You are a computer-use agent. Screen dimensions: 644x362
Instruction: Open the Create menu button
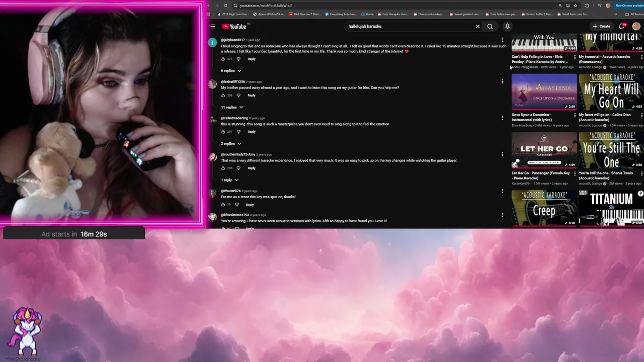coord(601,26)
